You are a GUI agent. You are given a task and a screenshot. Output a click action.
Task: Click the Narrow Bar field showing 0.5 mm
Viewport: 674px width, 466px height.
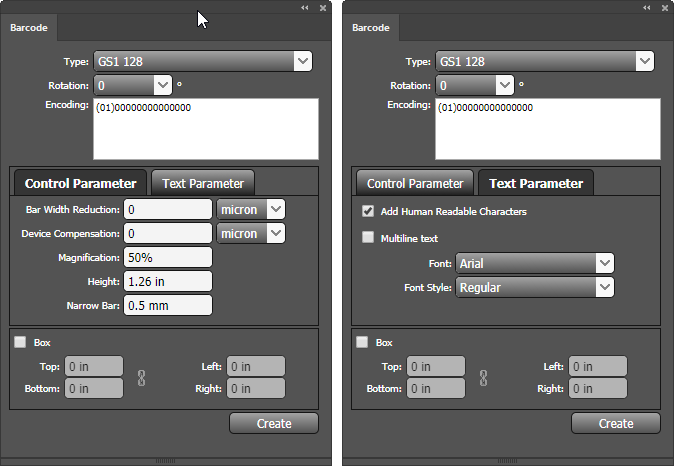coord(167,305)
